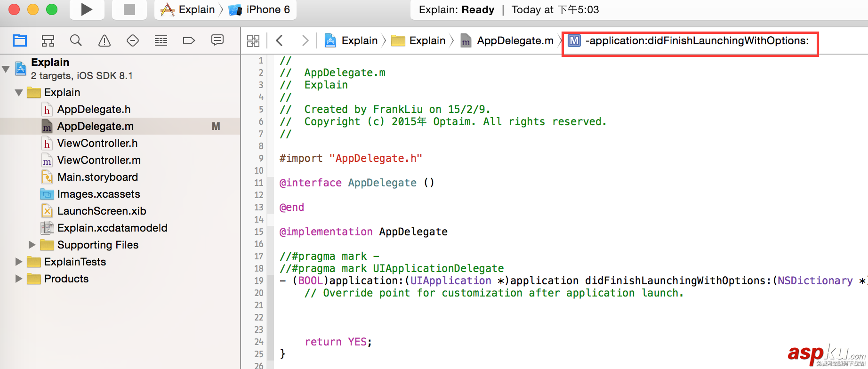Expand the Supporting Files group

pyautogui.click(x=32, y=245)
